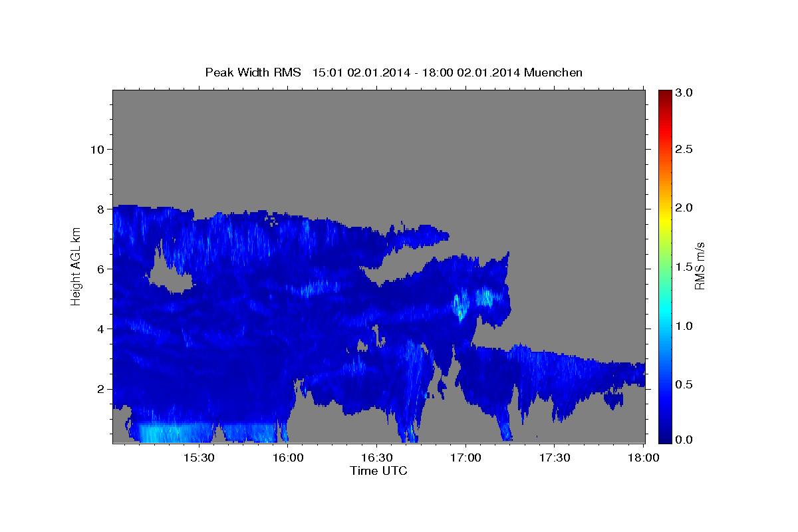The height and width of the screenshot is (532, 798).
Task: Click the bright cyan-green spot near 17:00
Action: point(460,306)
